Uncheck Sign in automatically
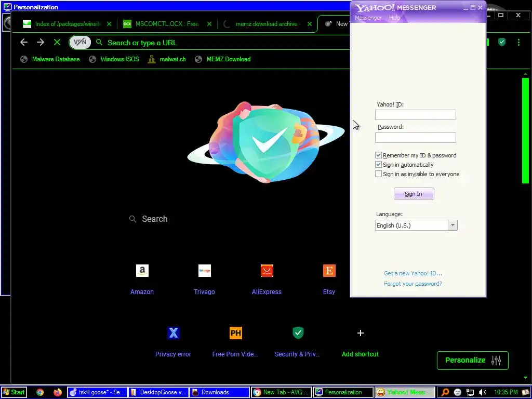 [378, 165]
